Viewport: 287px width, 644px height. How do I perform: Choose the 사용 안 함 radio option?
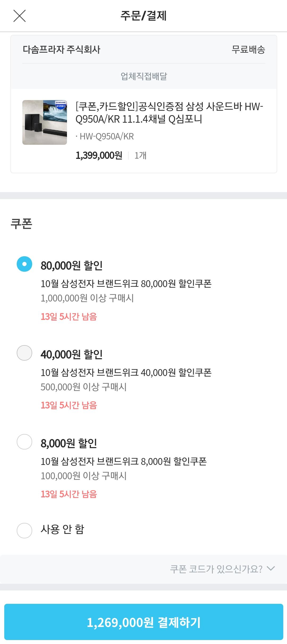pos(24,531)
